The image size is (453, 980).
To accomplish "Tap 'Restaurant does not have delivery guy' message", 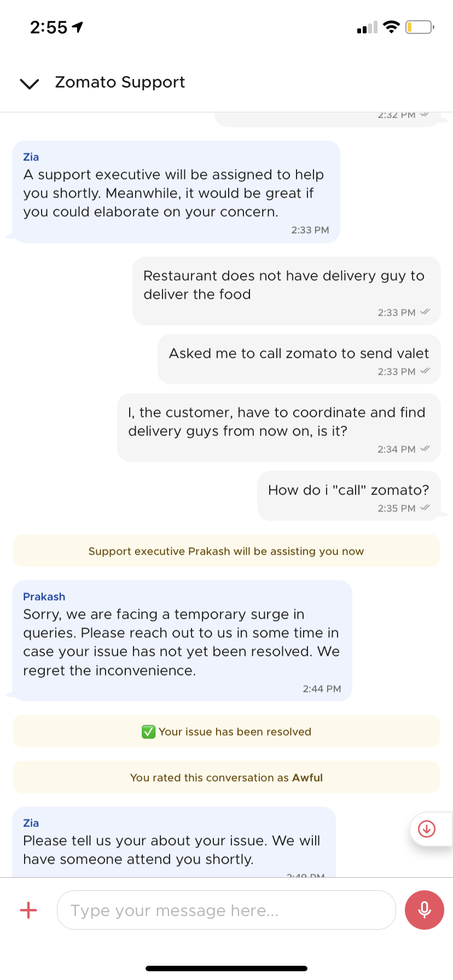I will (x=286, y=290).
